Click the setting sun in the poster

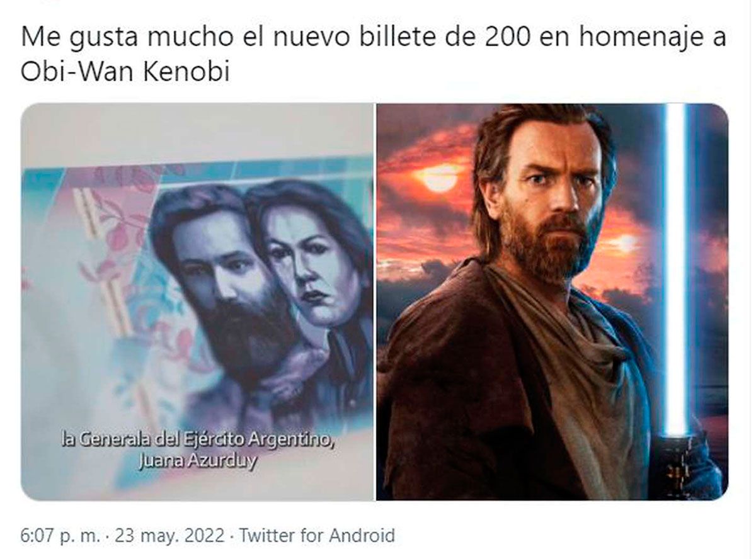[439, 178]
